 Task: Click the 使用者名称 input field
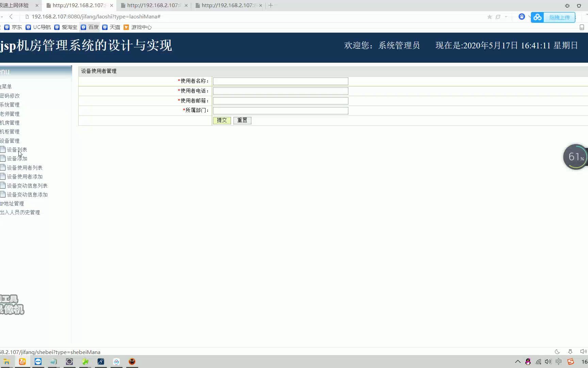(x=280, y=81)
